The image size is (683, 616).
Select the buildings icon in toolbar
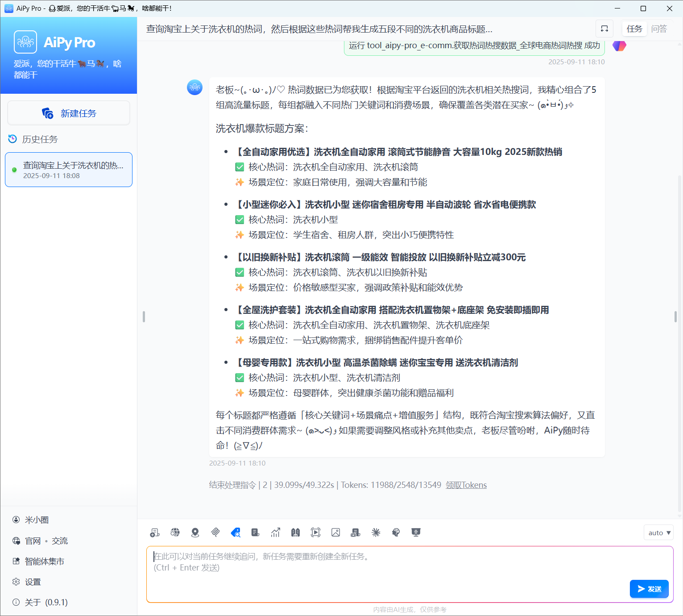(x=295, y=533)
